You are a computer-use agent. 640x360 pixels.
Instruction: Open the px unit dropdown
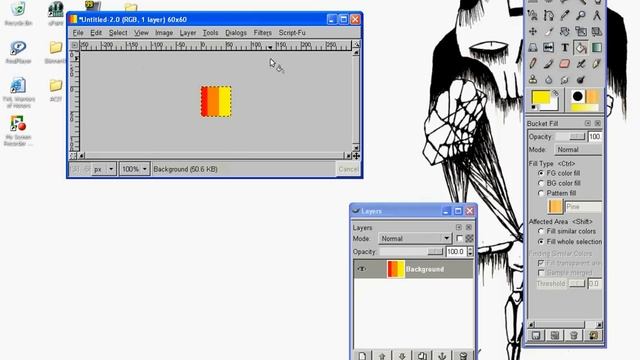click(x=104, y=169)
